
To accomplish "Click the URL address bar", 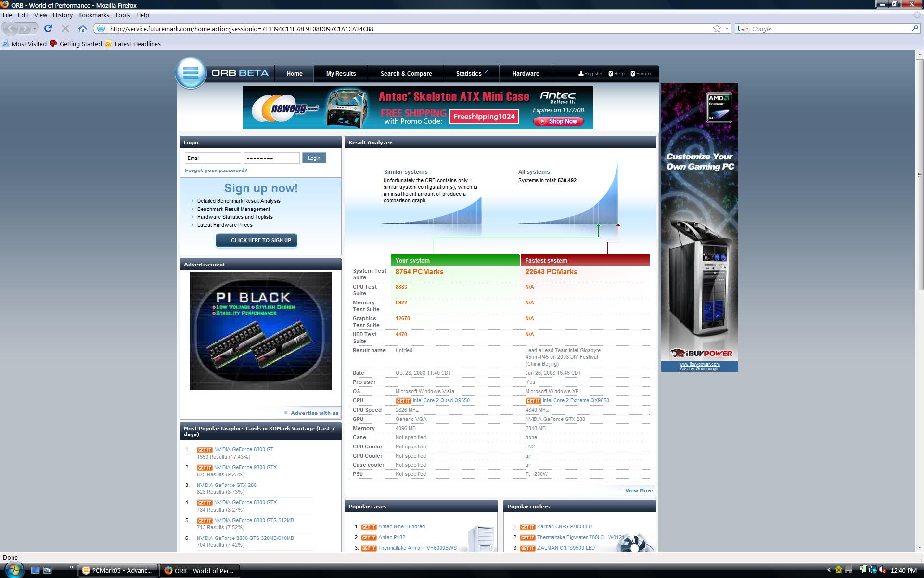I will (409, 29).
